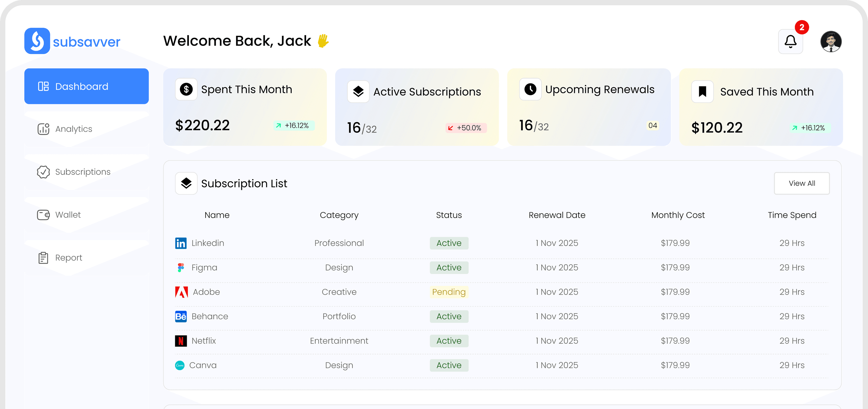Screen dimensions: 868x409
Task: Click the Monthly Cost column header
Action: (x=678, y=215)
